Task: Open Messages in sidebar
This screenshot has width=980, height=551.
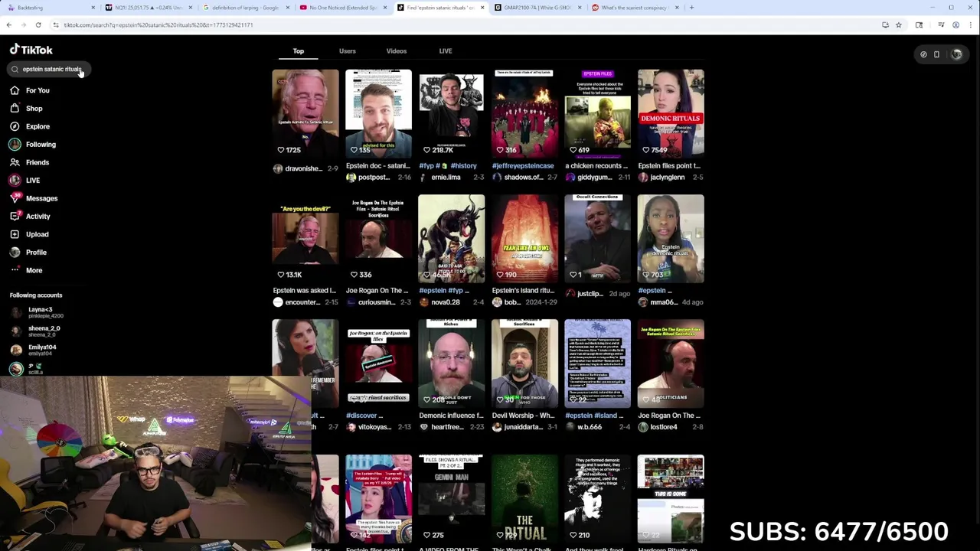Action: (x=34, y=198)
